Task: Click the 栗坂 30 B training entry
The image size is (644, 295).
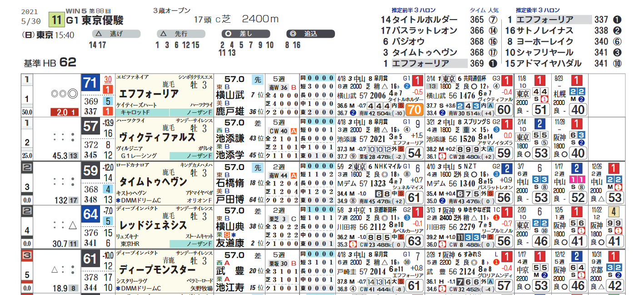Action: [282, 263]
